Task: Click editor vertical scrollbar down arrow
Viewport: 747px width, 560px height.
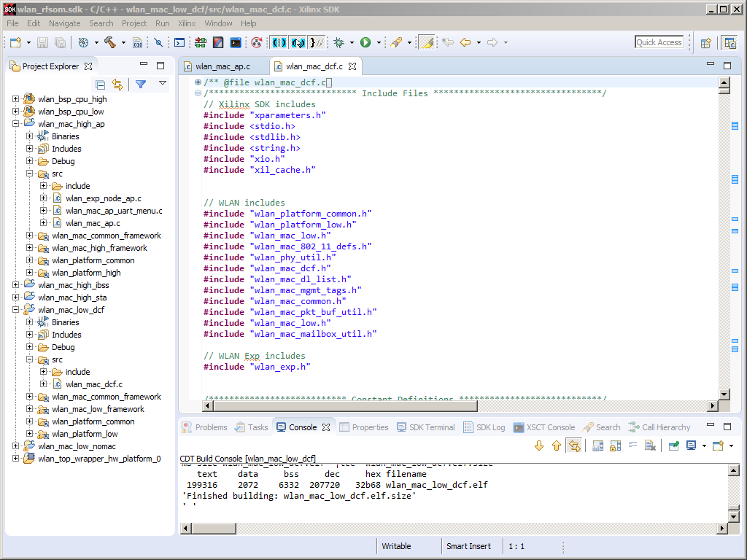Action: [724, 394]
